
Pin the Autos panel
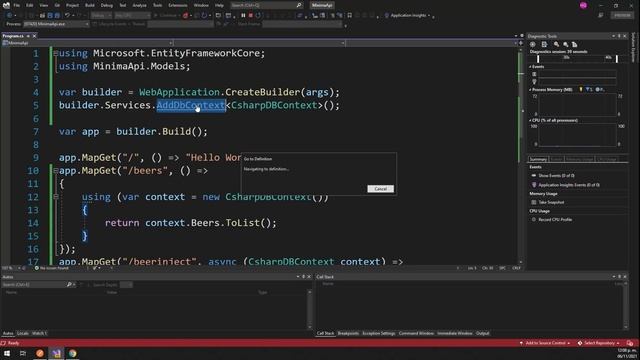(303, 277)
